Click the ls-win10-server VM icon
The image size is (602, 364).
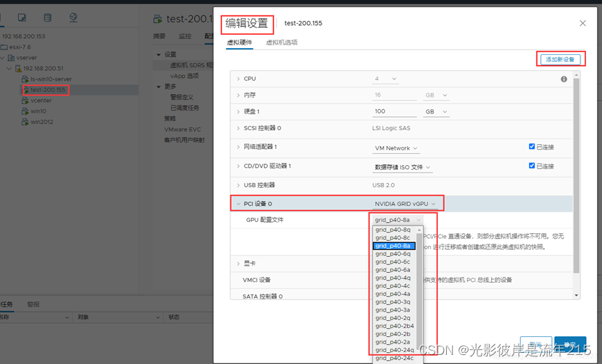click(x=25, y=79)
